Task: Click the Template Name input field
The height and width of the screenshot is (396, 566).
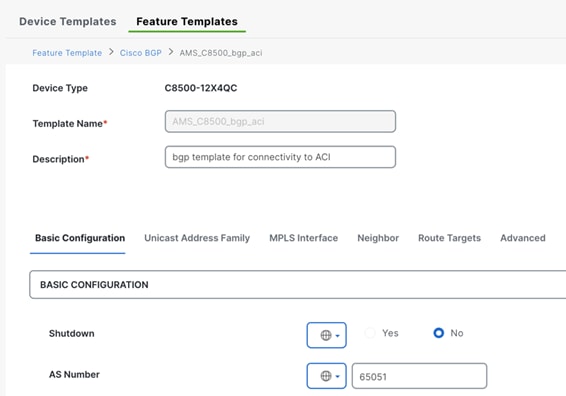Action: point(280,121)
